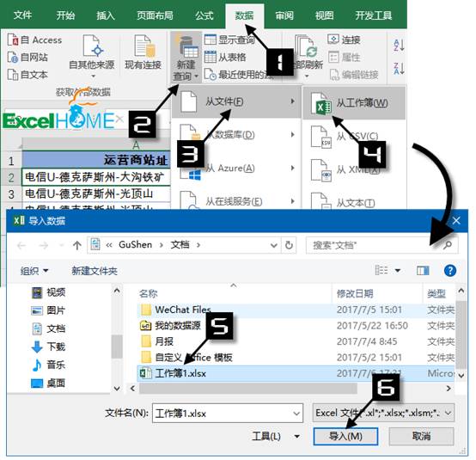Click the 自 Access import icon
476x460 pixels.
click(13, 40)
